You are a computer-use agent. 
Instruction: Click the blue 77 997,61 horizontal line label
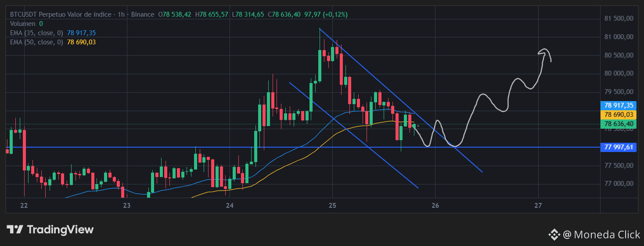click(618, 147)
